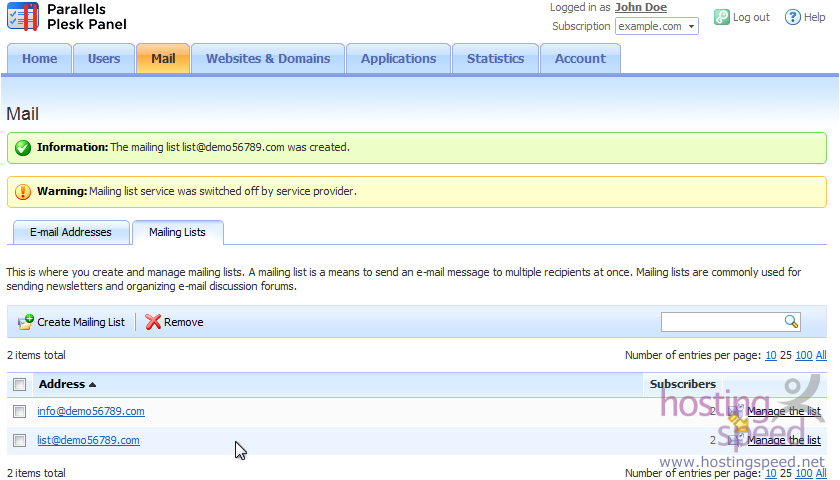Screen dimensions: 840x480
Task: Set bottom entries per page to 10
Action: 771,473
